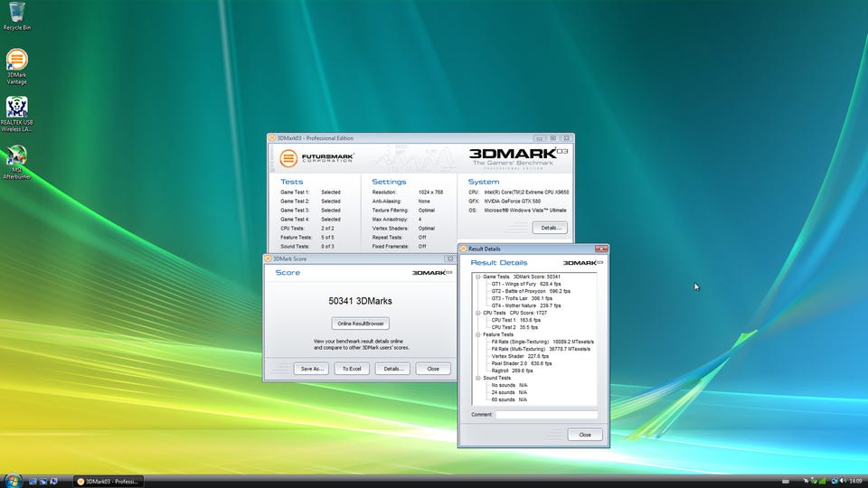This screenshot has width=868, height=488.
Task: Click the Save As... button
Action: pos(312,369)
